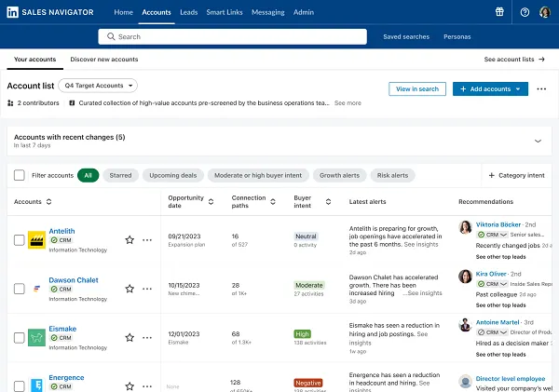The height and width of the screenshot is (392, 559).
Task: Toggle the Growth alerts filter
Action: (x=339, y=175)
